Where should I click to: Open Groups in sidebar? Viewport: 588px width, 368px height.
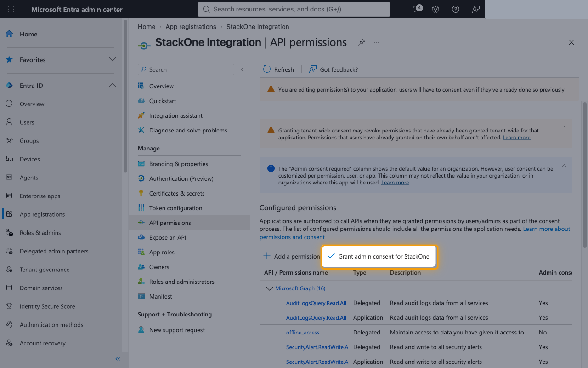pyautogui.click(x=61, y=141)
